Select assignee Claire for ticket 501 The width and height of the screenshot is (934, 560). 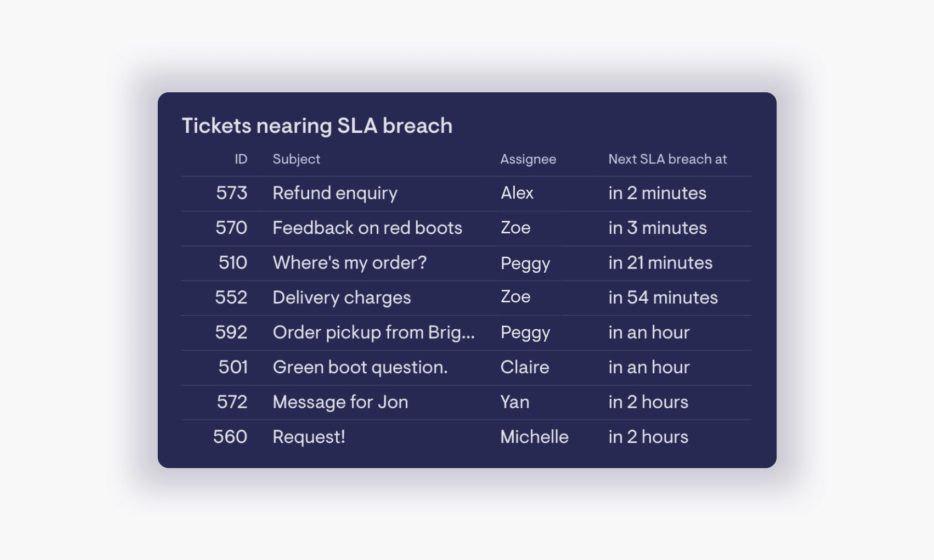pos(525,367)
